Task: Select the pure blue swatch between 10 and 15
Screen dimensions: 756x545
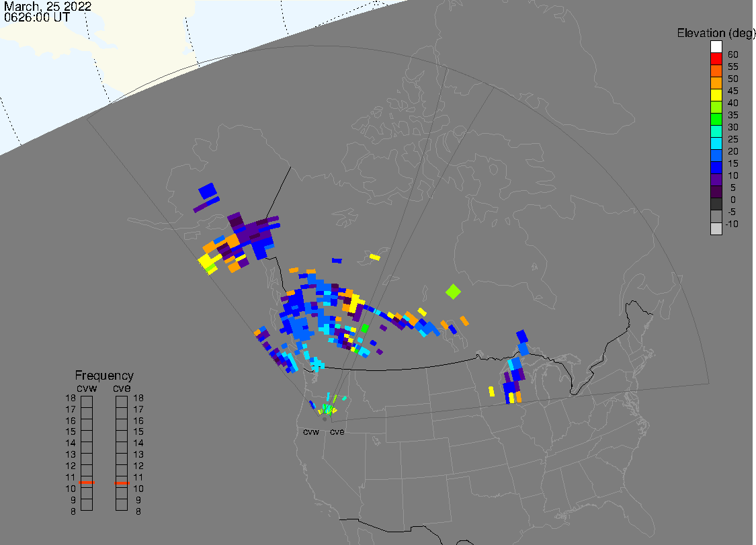Action: click(716, 167)
